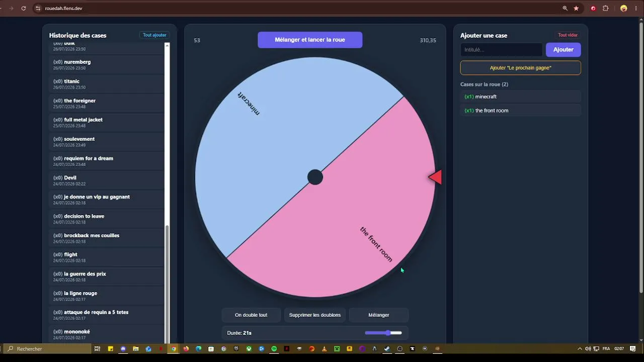Click the 'Tout vider' link

(568, 35)
